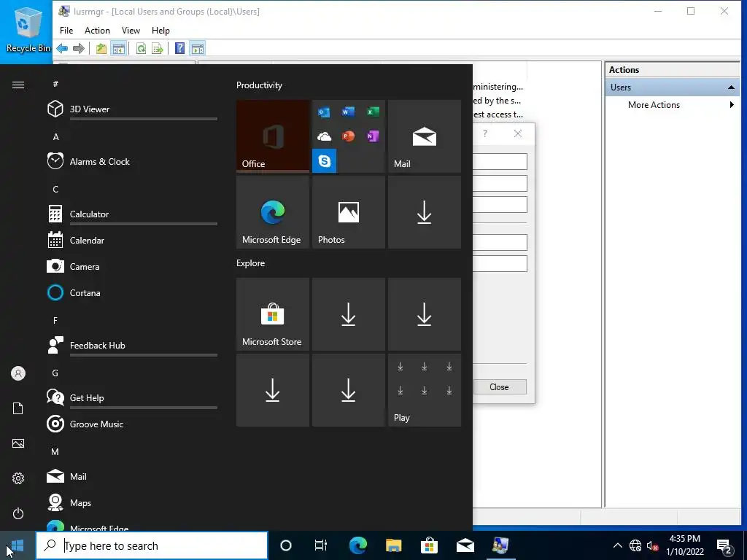This screenshot has height=560, width=747.
Task: Click the muted volume tray icon
Action: (652, 545)
